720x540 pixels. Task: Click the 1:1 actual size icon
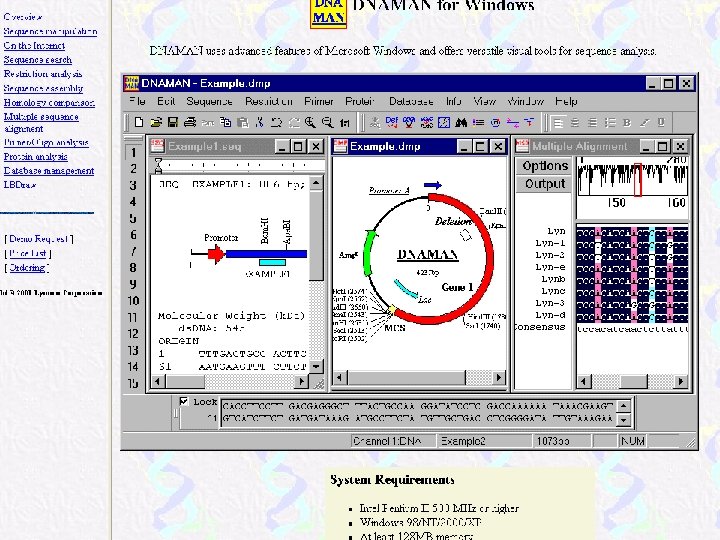[344, 123]
